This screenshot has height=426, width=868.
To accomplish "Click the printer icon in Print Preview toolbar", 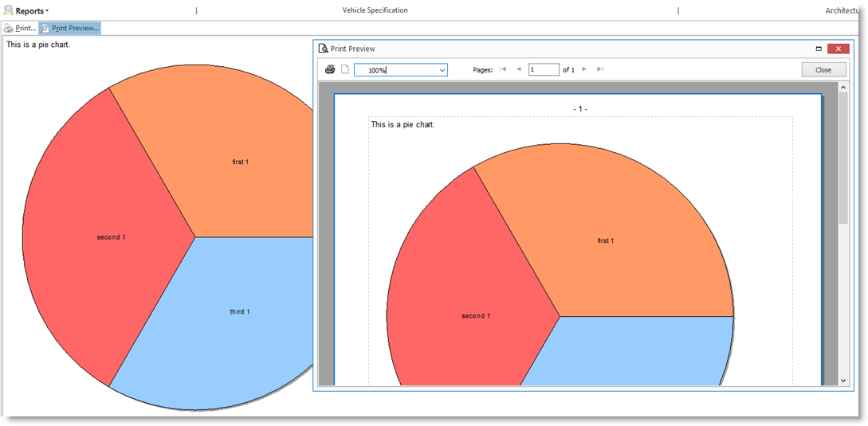I will coord(330,70).
